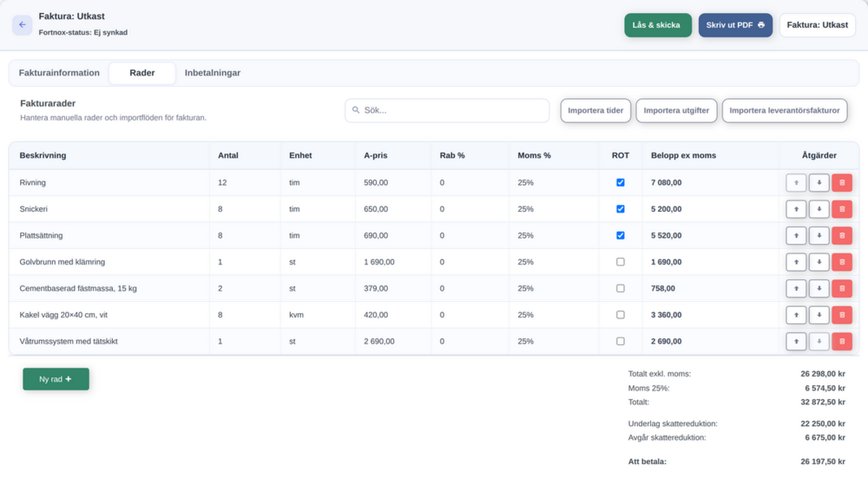Move Cementbaserad fästmassa row down
Viewport: 868px width, 478px height.
tap(819, 288)
